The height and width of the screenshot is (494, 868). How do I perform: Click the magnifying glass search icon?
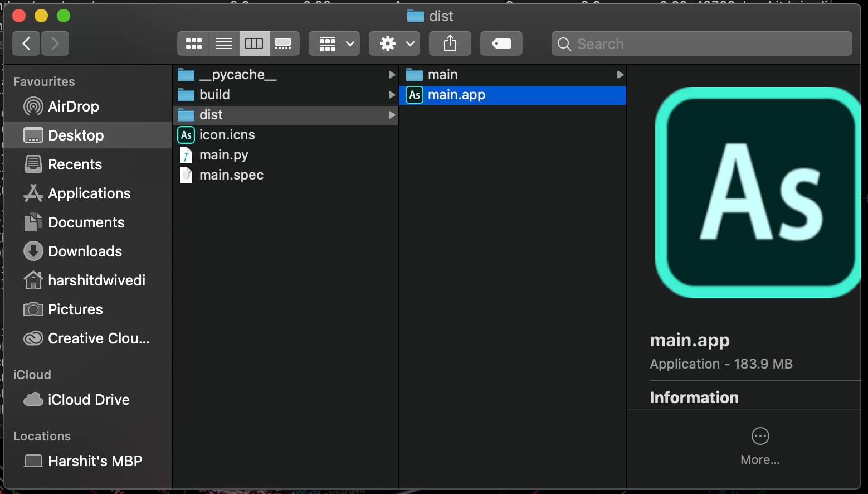pyautogui.click(x=564, y=44)
